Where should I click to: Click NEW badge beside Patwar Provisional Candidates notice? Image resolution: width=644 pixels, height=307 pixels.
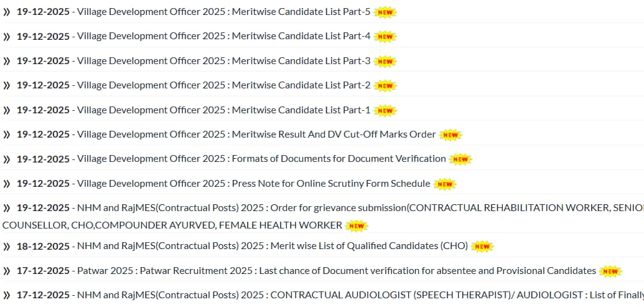(610, 272)
